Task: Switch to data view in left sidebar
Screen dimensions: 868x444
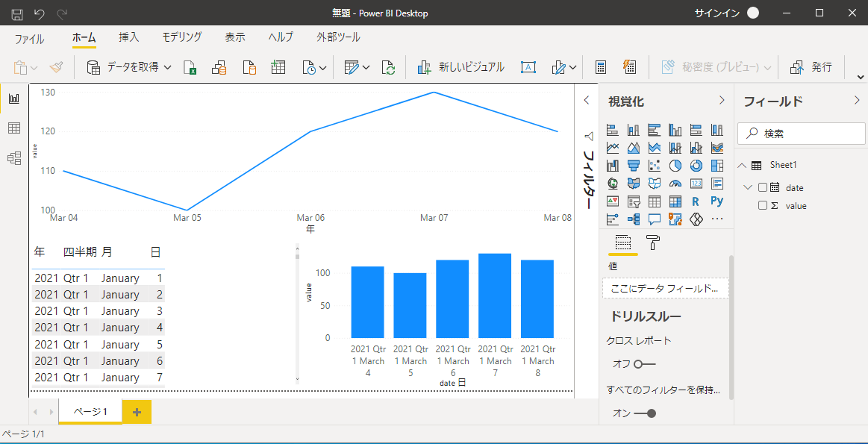Action: pyautogui.click(x=15, y=128)
